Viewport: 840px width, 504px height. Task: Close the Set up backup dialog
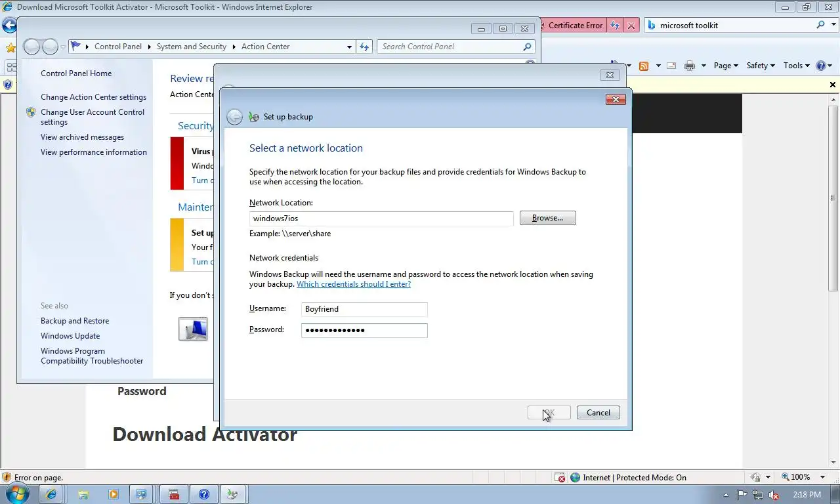point(615,100)
